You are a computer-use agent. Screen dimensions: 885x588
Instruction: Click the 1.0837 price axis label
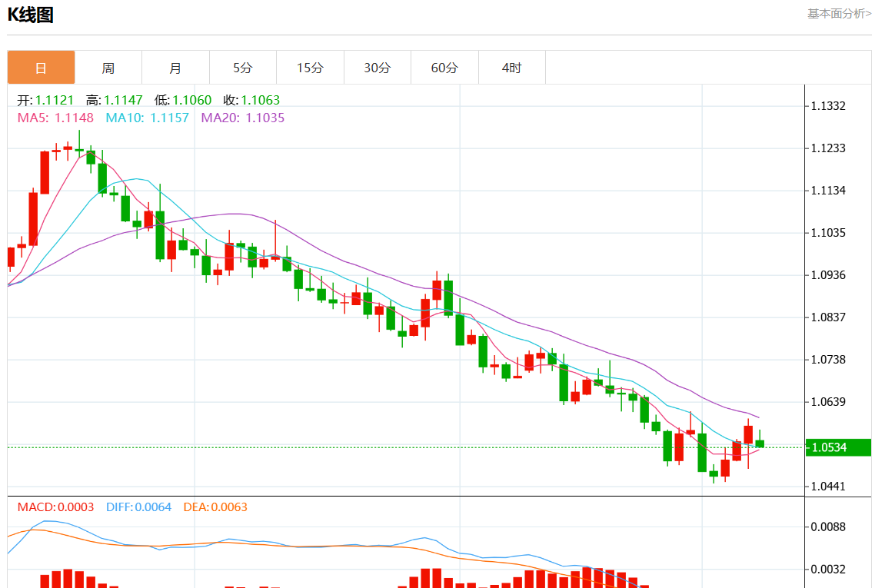(x=828, y=317)
